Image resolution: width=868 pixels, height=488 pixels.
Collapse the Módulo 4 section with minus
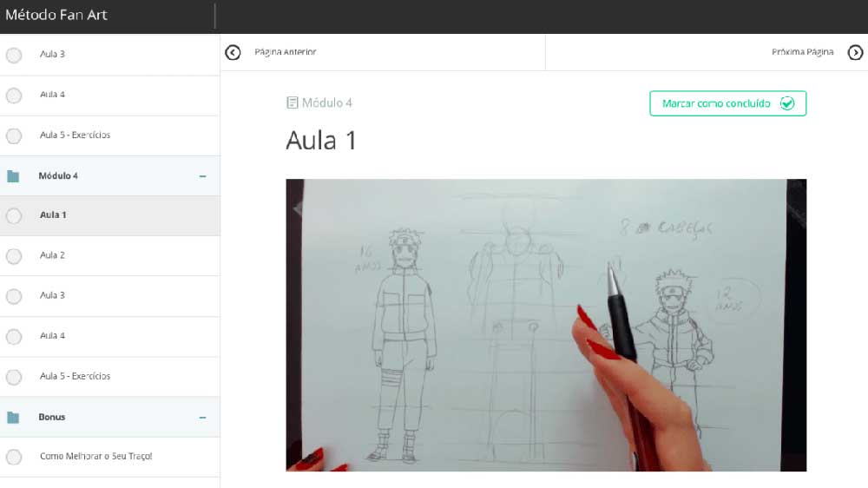(x=202, y=176)
